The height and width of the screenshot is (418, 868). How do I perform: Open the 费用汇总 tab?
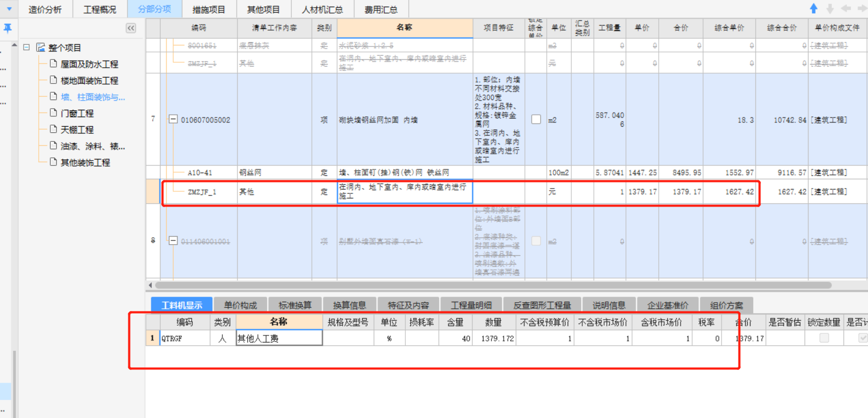[381, 9]
